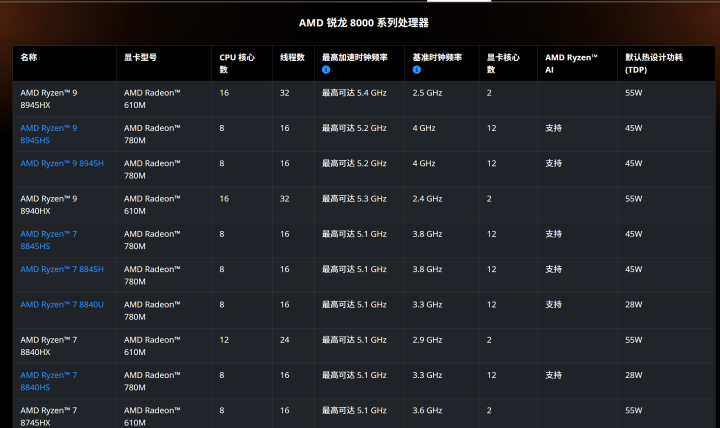
Task: Click 12 CPU cores in the 8840HX row
Action: [x=224, y=340]
